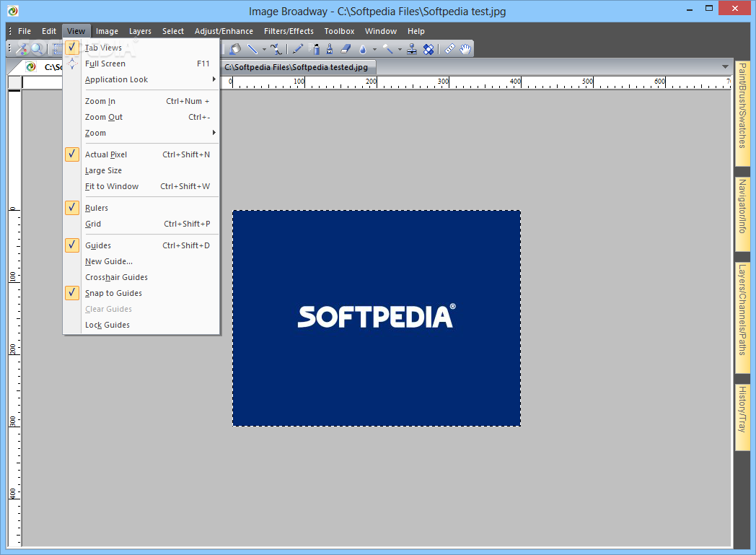Viewport: 756px width, 555px height.
Task: Select the Blur water drop tool
Action: click(363, 48)
